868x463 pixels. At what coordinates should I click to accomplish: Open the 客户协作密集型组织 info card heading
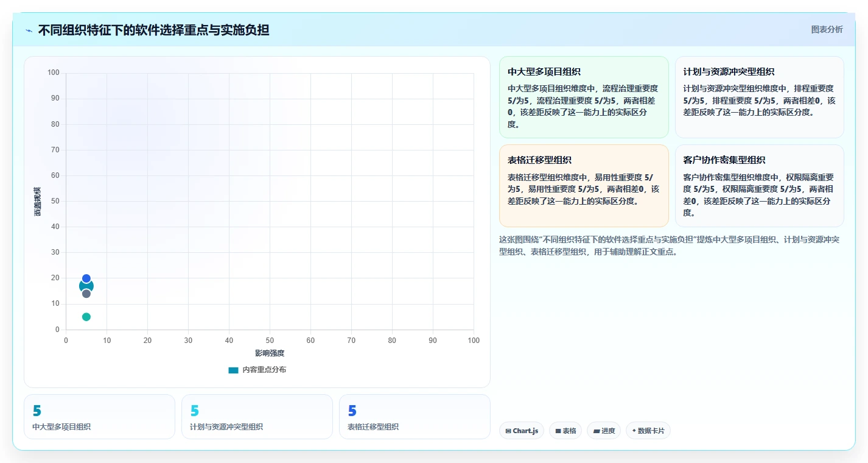pyautogui.click(x=724, y=160)
